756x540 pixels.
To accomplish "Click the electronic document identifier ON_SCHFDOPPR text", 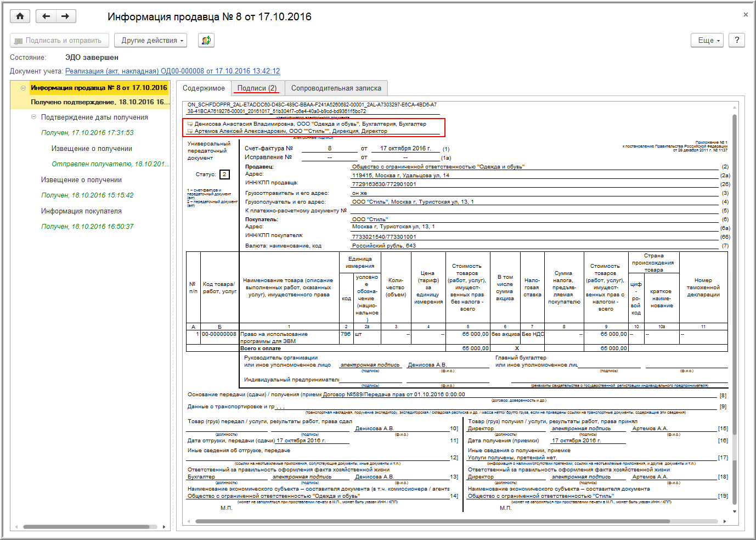I will (x=312, y=108).
